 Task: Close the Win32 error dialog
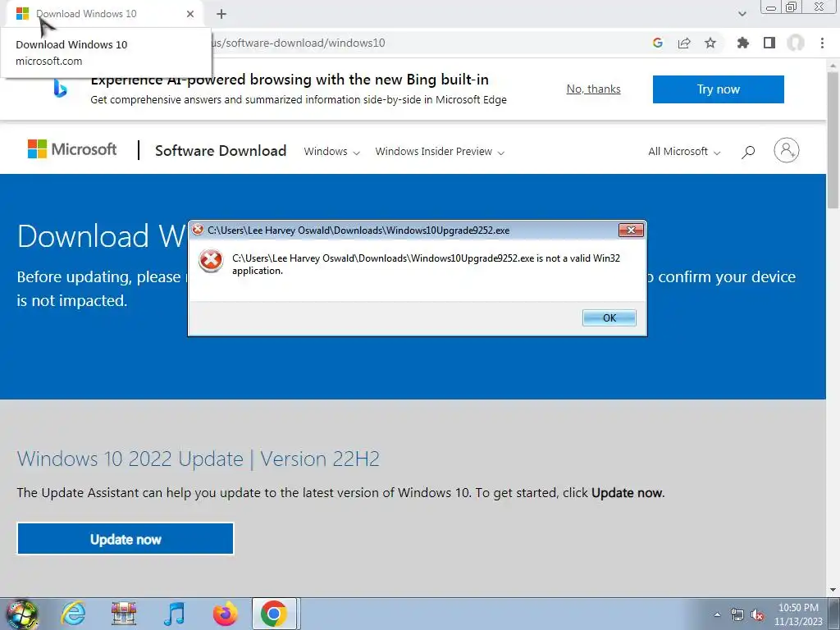(x=631, y=231)
